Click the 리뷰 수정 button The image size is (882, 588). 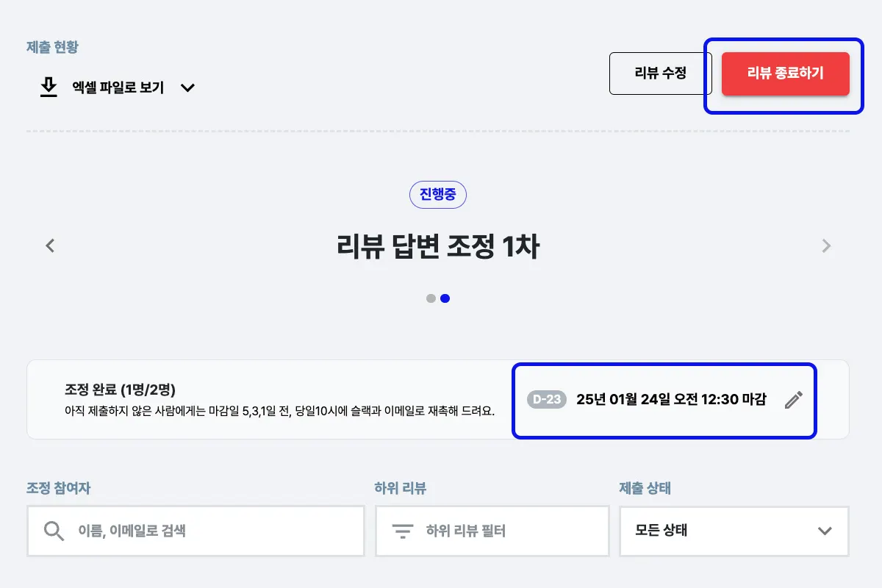(x=661, y=73)
